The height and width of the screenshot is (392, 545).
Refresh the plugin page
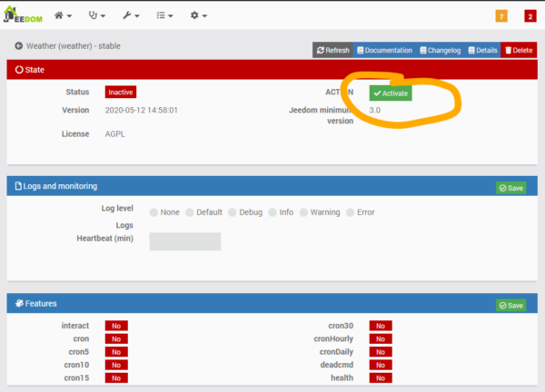tap(332, 50)
